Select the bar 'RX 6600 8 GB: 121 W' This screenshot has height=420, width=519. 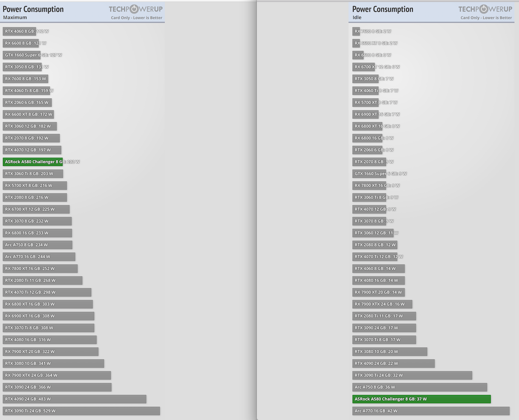pos(21,43)
